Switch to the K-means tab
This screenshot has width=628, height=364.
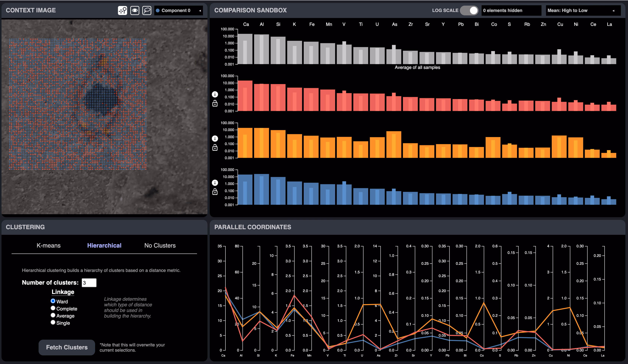click(x=49, y=246)
